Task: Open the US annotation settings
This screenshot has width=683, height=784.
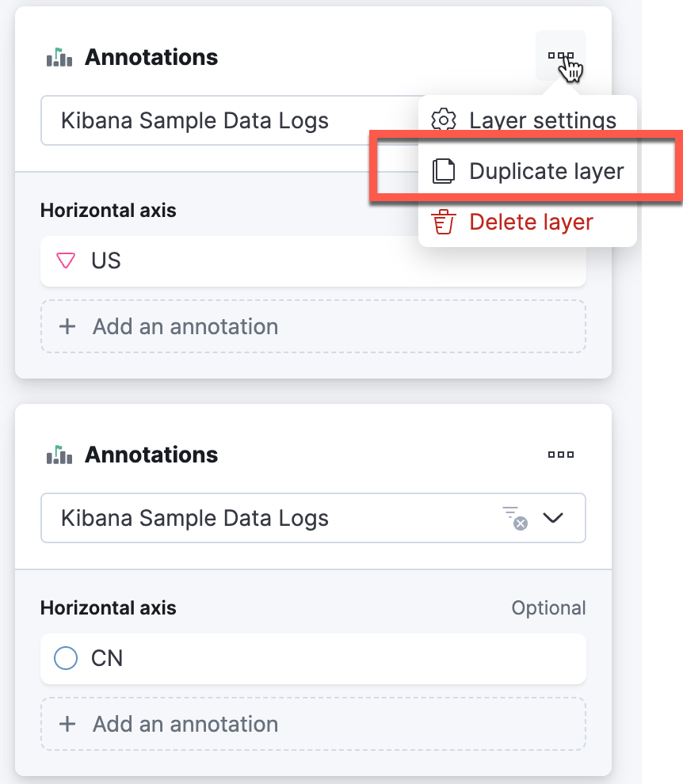Action: pyautogui.click(x=313, y=261)
